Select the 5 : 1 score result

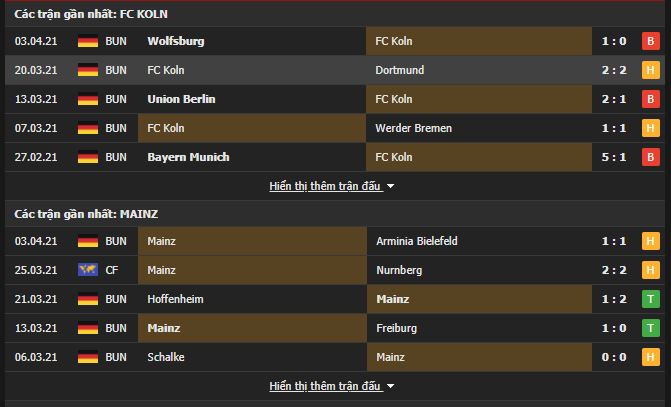[x=614, y=157]
